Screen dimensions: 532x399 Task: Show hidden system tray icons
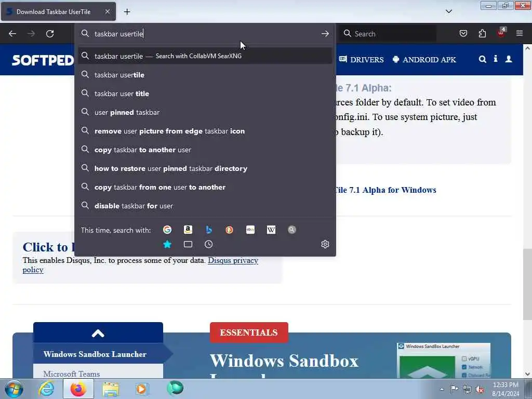pos(442,389)
